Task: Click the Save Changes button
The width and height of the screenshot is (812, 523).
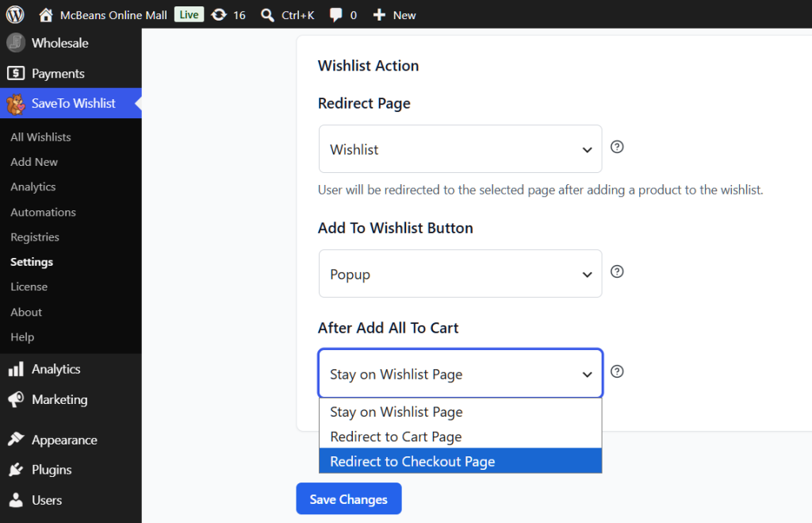Action: [x=349, y=498]
